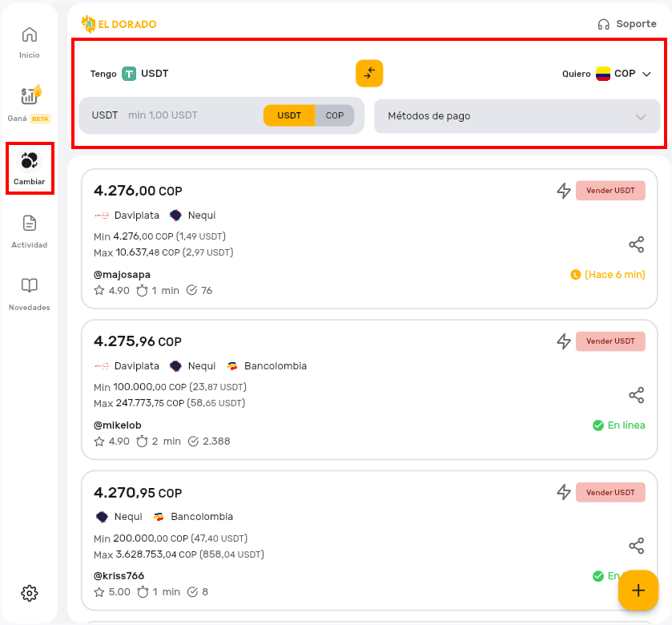Click the lightning icon on the kriss766 offer
The height and width of the screenshot is (625, 672).
coord(564,492)
